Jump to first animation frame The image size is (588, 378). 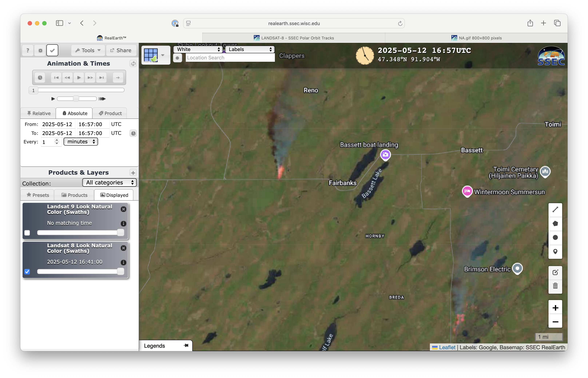pos(56,78)
